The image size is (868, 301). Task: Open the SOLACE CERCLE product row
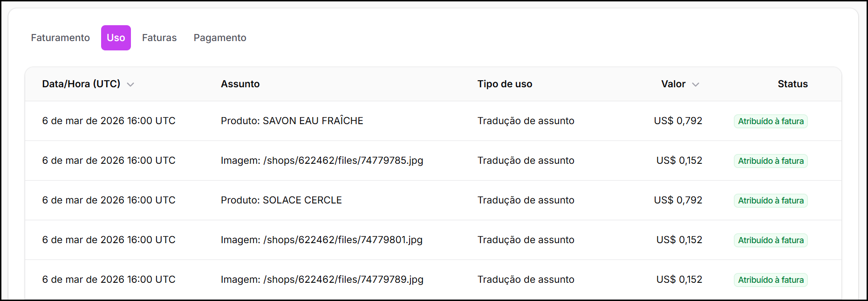pyautogui.click(x=281, y=200)
